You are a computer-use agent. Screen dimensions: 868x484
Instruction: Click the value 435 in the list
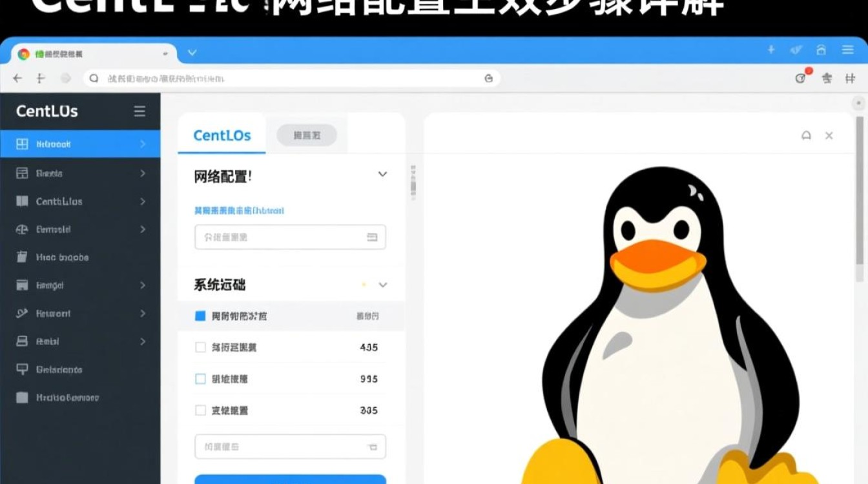[369, 347]
